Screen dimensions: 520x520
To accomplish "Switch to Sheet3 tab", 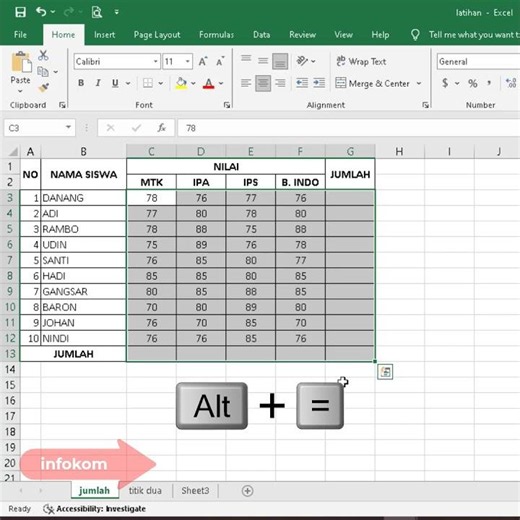I will point(195,491).
